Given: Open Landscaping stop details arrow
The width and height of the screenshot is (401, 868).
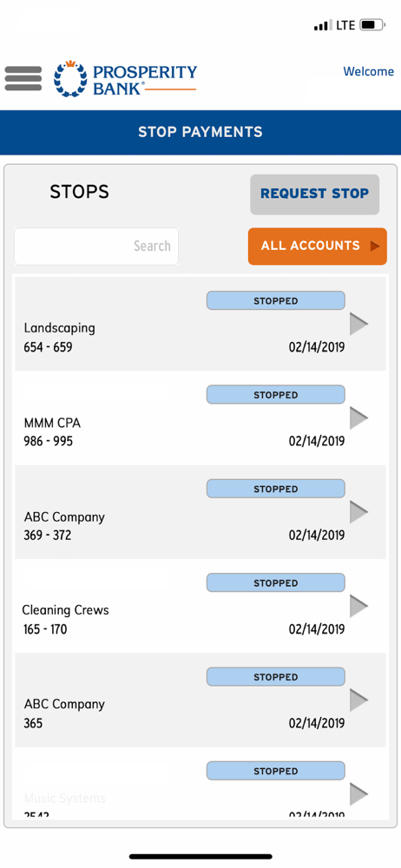Looking at the screenshot, I should (x=359, y=324).
